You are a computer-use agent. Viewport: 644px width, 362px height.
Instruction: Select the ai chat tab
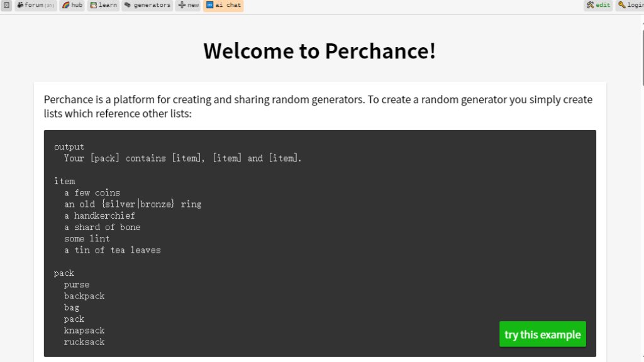(228, 5)
